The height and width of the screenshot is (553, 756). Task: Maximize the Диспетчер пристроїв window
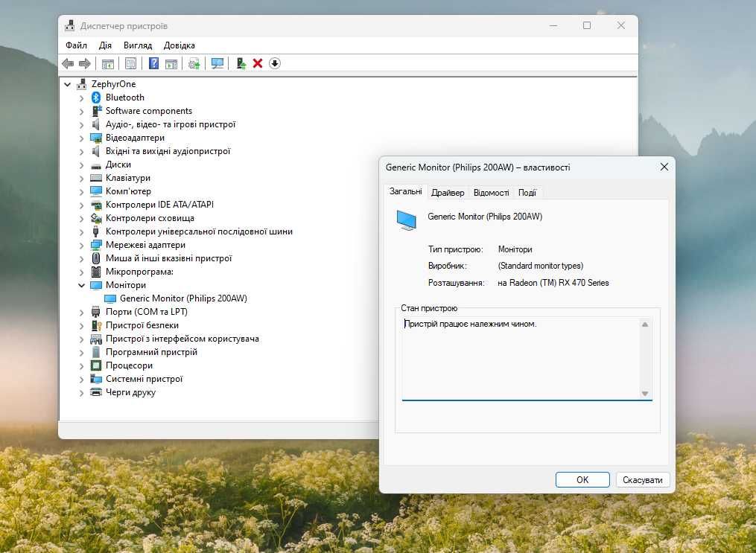[x=587, y=25]
